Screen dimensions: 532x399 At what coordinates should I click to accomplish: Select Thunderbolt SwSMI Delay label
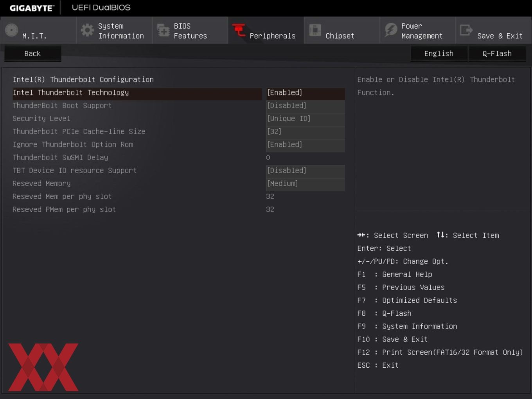60,158
